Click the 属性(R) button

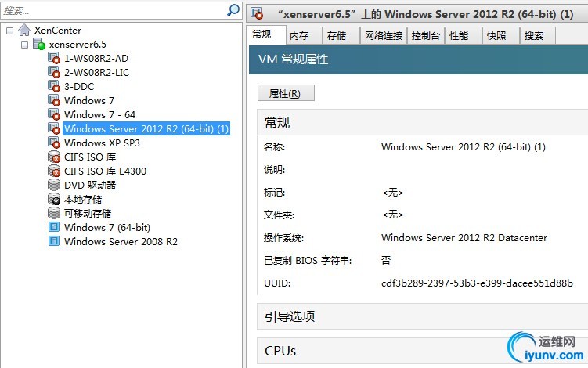[x=286, y=93]
